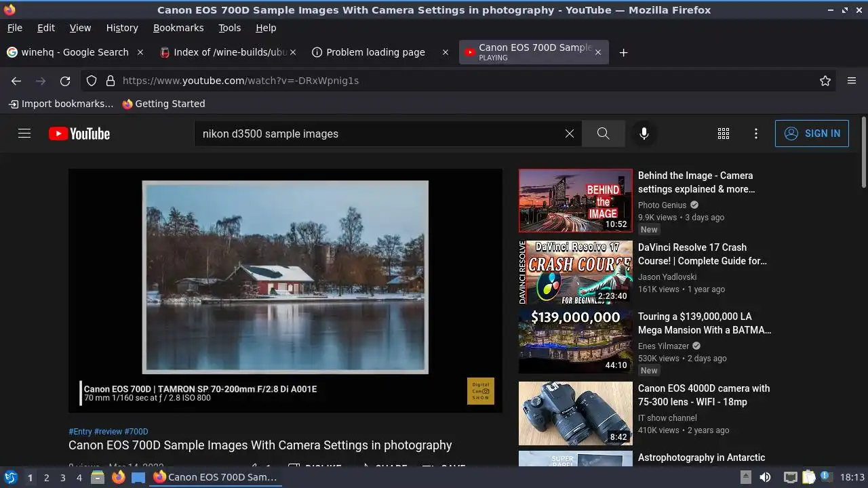The width and height of the screenshot is (868, 488).
Task: Open Firefox application hamburger menu
Action: tap(852, 81)
